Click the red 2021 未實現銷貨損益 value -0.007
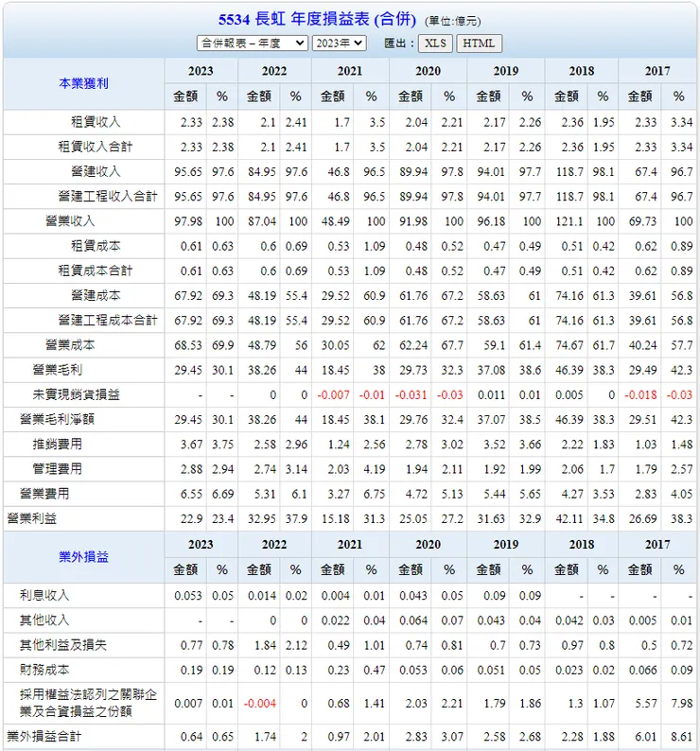The image size is (700, 751). tap(334, 395)
